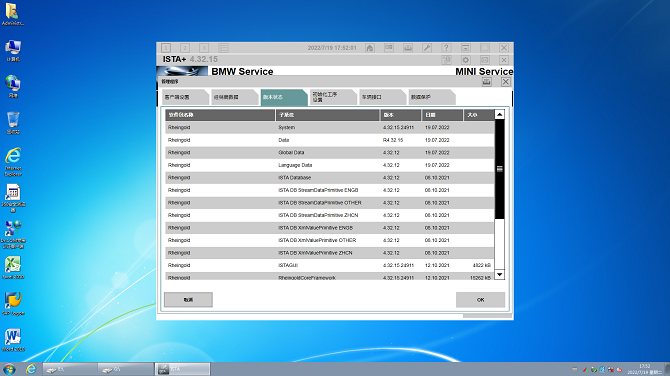Screen dimensions: 670x376
Task: Open the 车辆接口 tab
Action: point(382,97)
